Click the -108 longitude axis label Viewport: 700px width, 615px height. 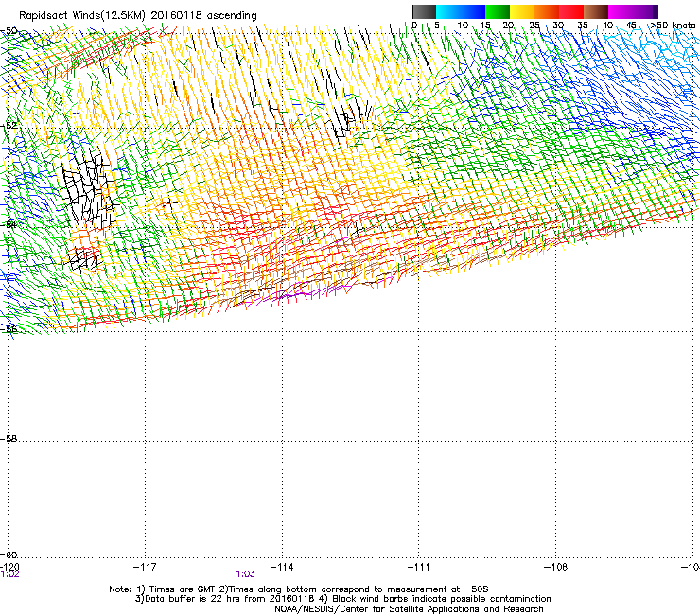(x=556, y=567)
